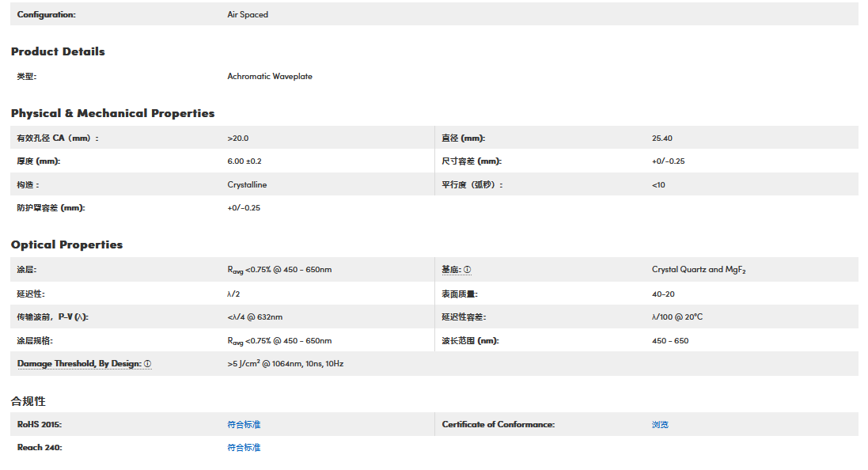Click the Damage Threshold info icon
This screenshot has height=470, width=868.
147,364
